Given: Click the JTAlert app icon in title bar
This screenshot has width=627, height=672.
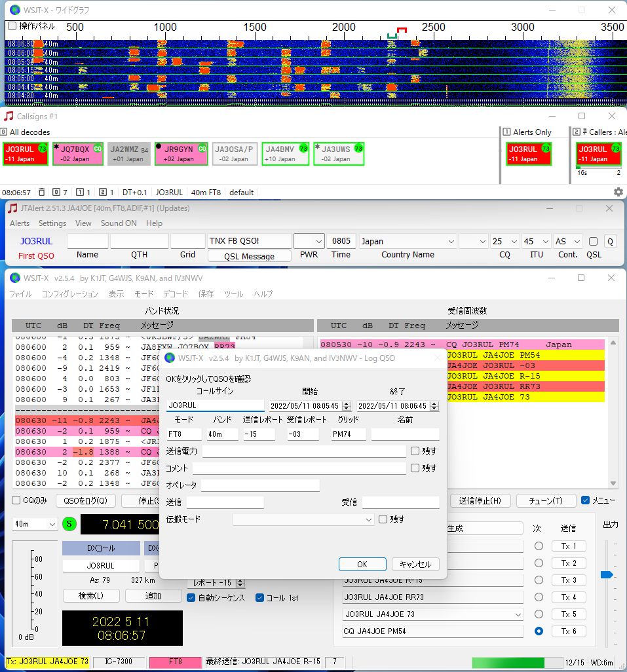Looking at the screenshot, I should pyautogui.click(x=13, y=208).
